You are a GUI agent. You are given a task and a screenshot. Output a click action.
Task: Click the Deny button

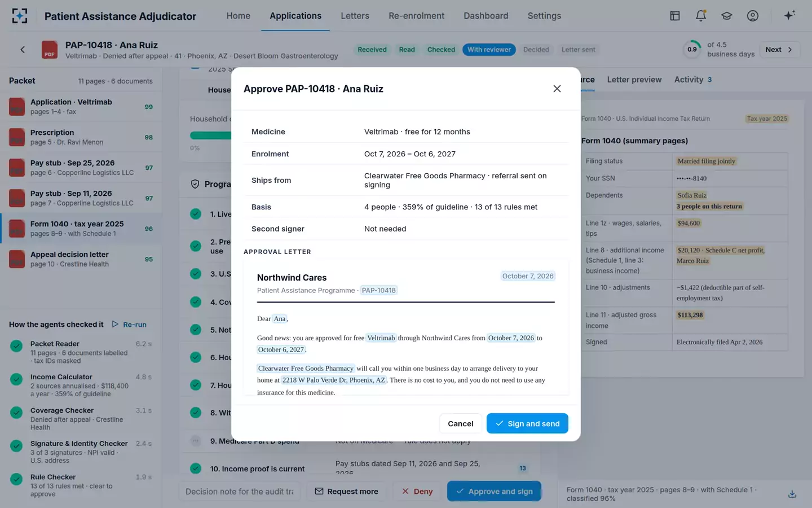[x=417, y=491]
